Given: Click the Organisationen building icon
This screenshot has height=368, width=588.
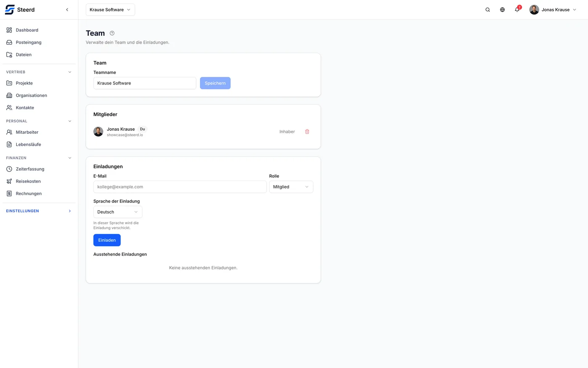Looking at the screenshot, I should 9,95.
